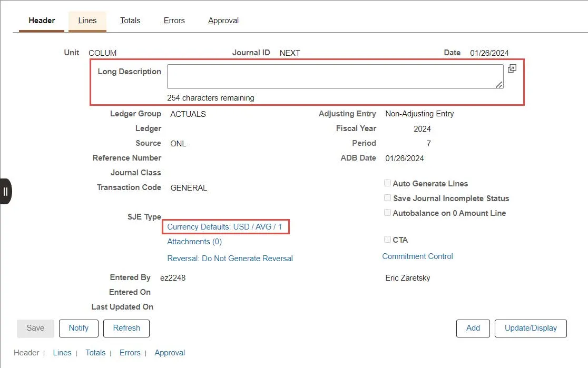This screenshot has height=368, width=588.
Task: Toggle Save Journal Incomplete Status checkbox
Action: tap(387, 197)
